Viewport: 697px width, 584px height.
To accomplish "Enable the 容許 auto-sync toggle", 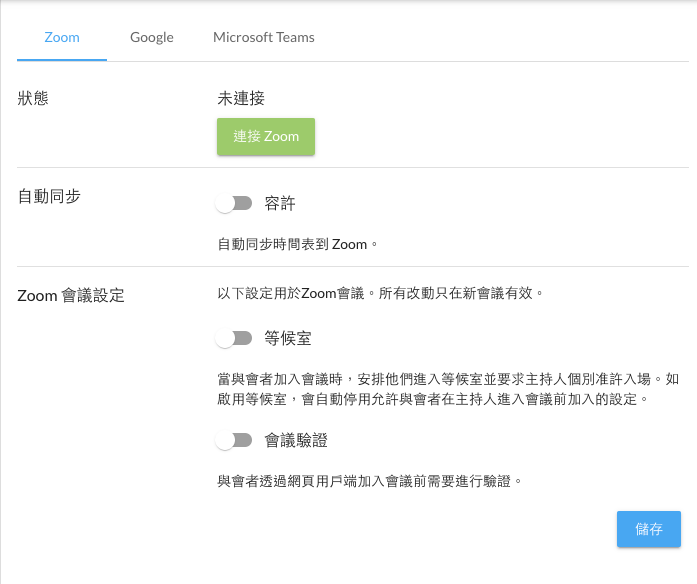I will [234, 204].
